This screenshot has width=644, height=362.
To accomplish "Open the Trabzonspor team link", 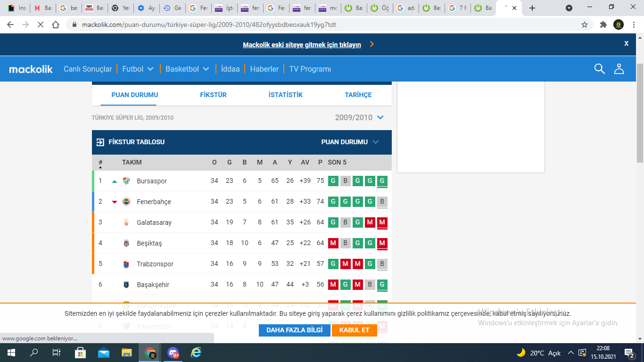I will (x=155, y=264).
